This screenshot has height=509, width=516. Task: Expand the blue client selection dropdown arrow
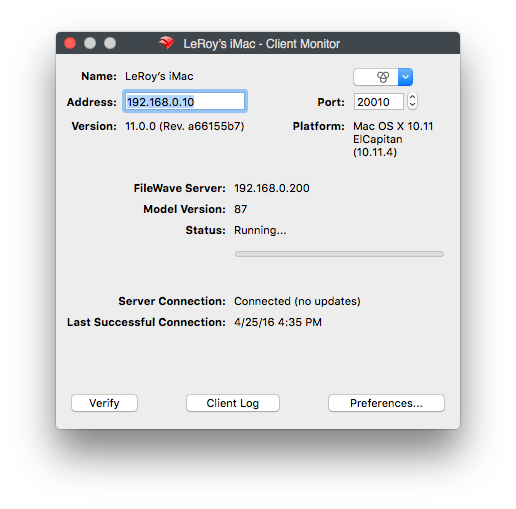pos(405,77)
